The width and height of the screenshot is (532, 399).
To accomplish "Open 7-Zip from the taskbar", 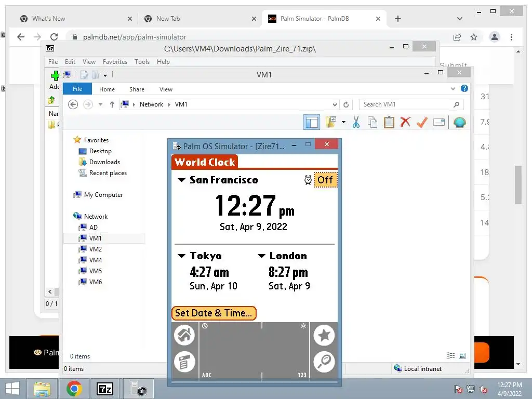I will pyautogui.click(x=105, y=389).
